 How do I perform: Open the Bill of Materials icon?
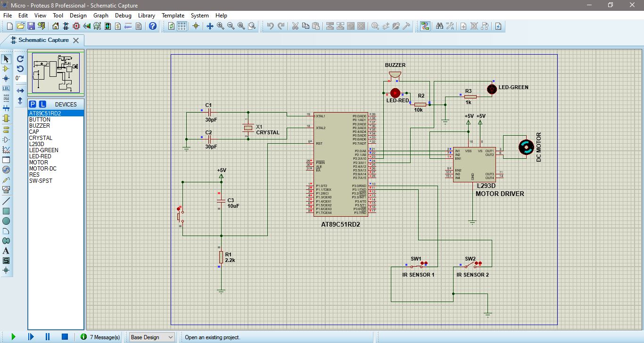click(117, 26)
